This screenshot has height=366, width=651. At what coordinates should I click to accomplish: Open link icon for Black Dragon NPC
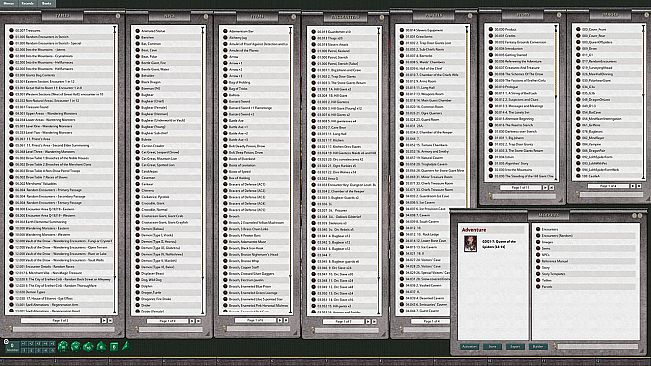tap(138, 82)
